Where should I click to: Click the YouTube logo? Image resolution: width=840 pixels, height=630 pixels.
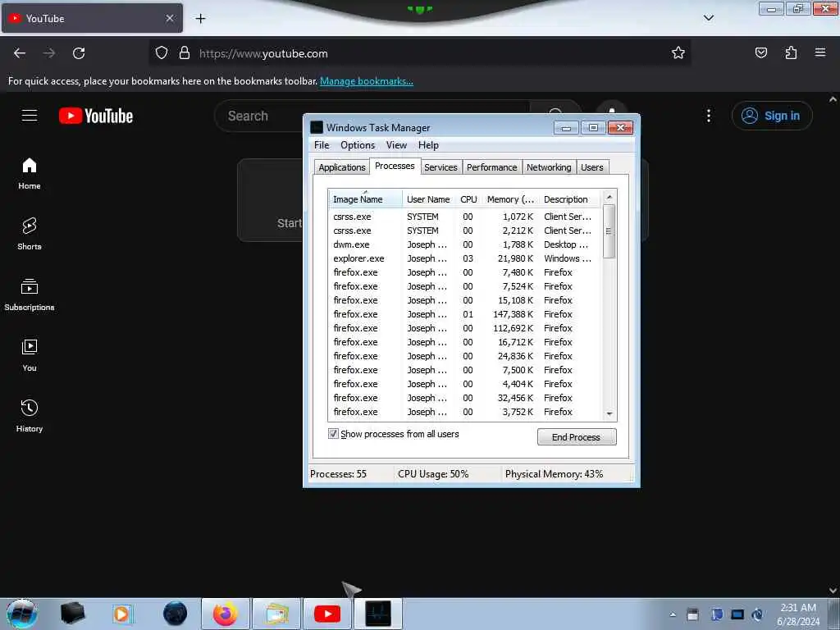[x=96, y=116]
